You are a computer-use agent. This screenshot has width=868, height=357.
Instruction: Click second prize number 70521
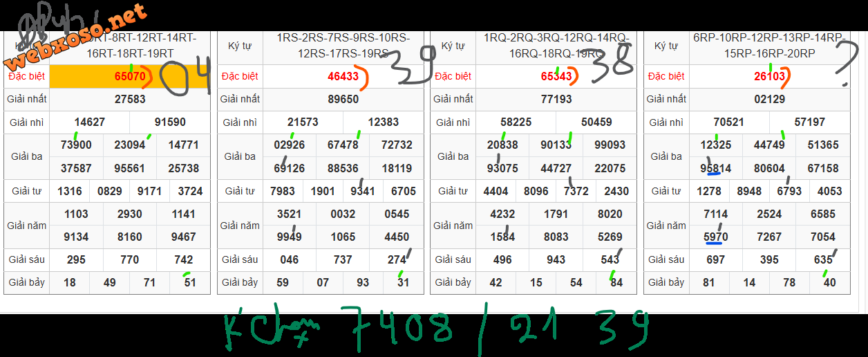(728, 122)
